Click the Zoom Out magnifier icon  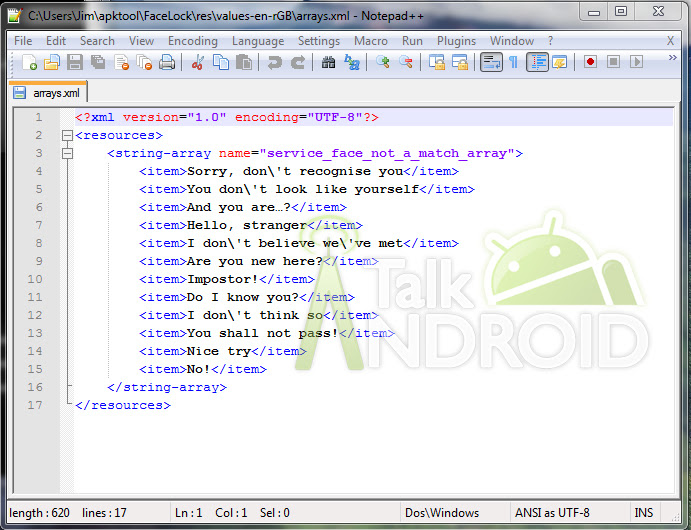(405, 62)
